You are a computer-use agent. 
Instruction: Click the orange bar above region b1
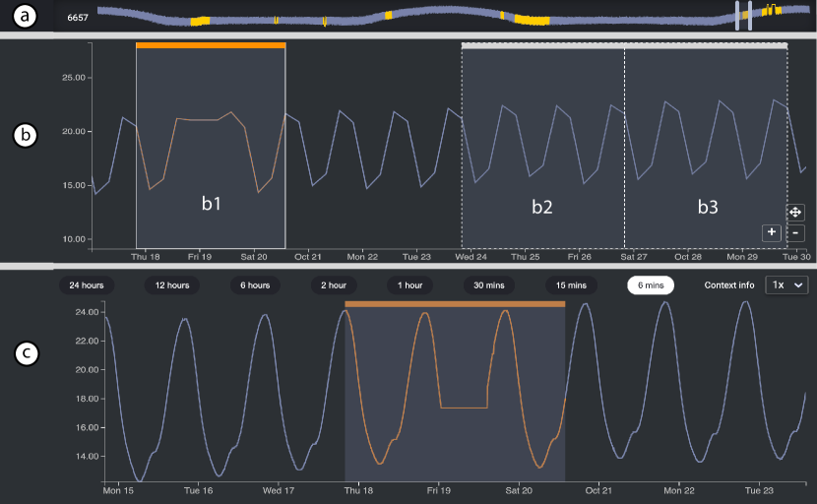click(x=211, y=45)
